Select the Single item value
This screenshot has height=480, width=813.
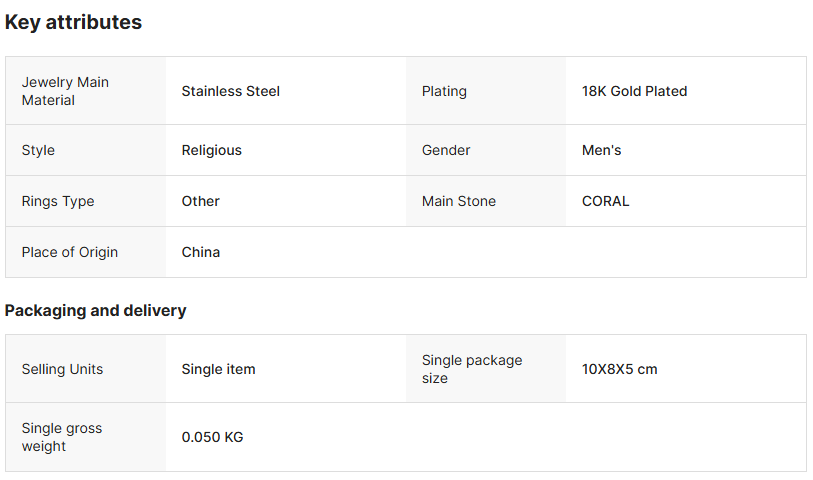pyautogui.click(x=218, y=369)
